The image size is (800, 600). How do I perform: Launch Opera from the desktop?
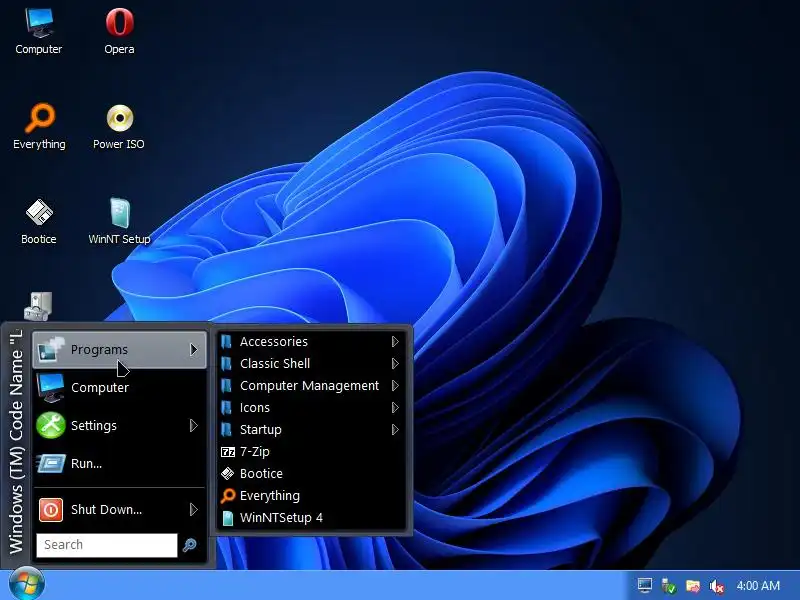click(x=119, y=31)
